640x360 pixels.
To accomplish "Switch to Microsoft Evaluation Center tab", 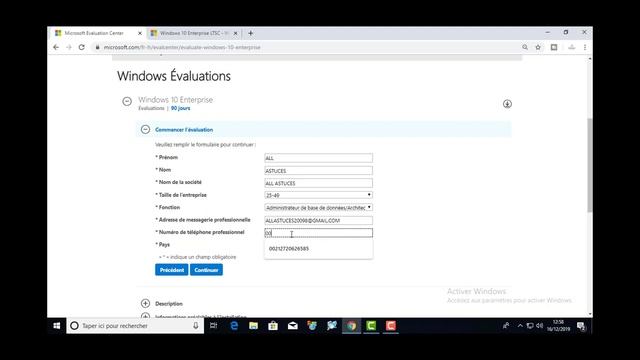I will point(95,33).
